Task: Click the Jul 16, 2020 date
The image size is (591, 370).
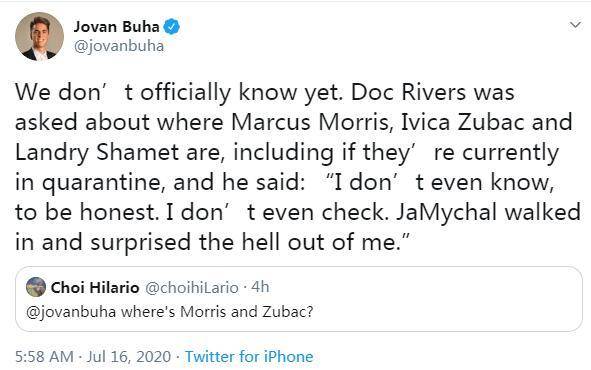Action: (x=129, y=357)
